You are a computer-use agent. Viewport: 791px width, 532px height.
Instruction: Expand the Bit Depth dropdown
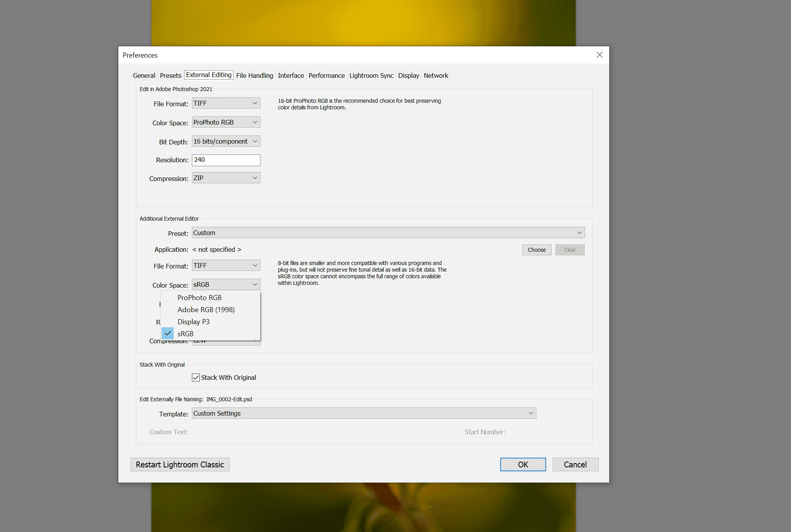pos(226,141)
